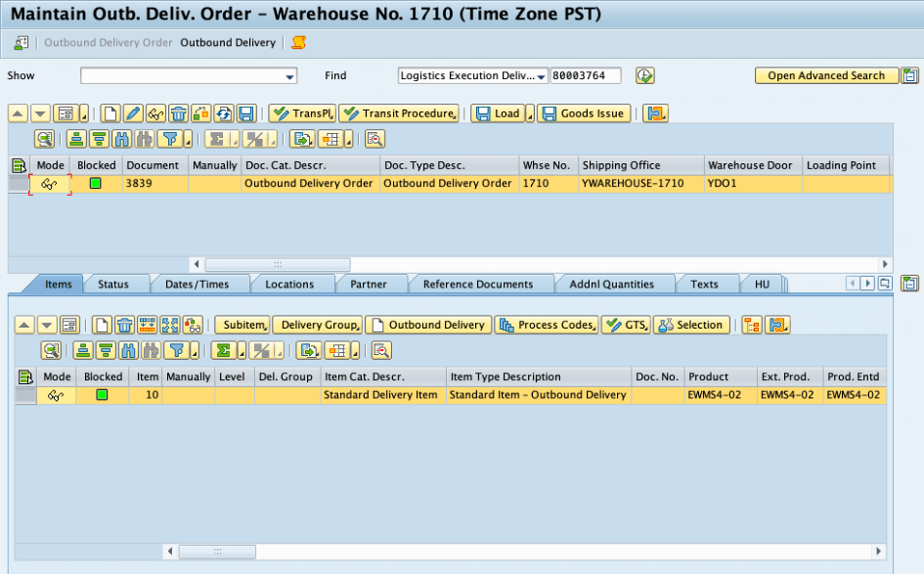924x574 pixels.
Task: Click the Process Codes button
Action: [x=547, y=325]
